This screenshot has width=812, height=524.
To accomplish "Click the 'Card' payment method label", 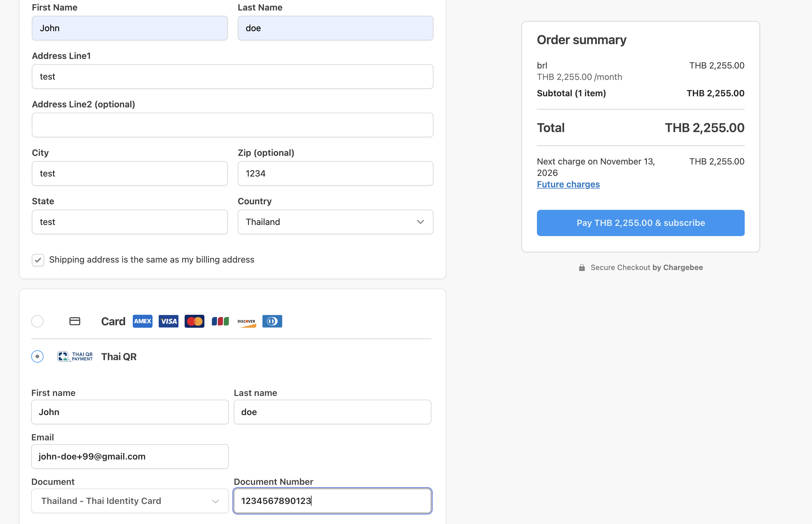I will point(113,321).
